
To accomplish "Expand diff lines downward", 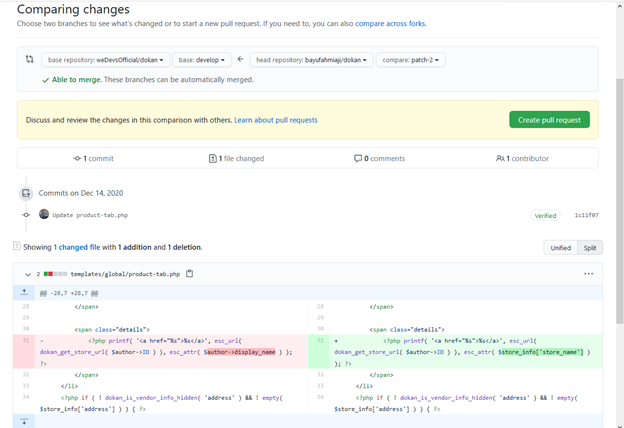I will (x=24, y=421).
